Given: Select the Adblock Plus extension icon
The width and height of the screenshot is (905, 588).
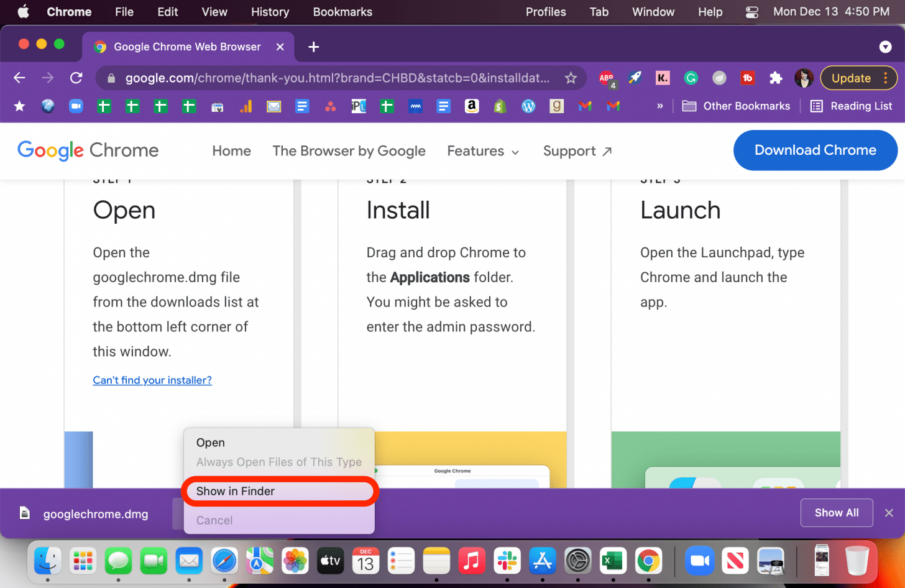Looking at the screenshot, I should [x=607, y=78].
